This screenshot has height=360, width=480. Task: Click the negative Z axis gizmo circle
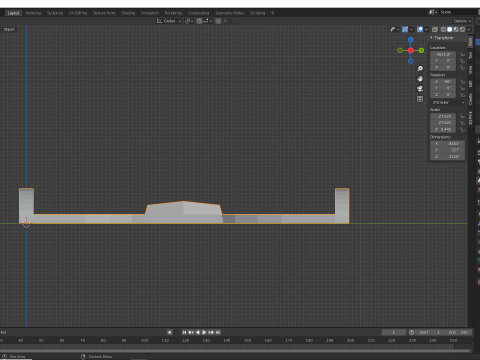click(x=411, y=61)
